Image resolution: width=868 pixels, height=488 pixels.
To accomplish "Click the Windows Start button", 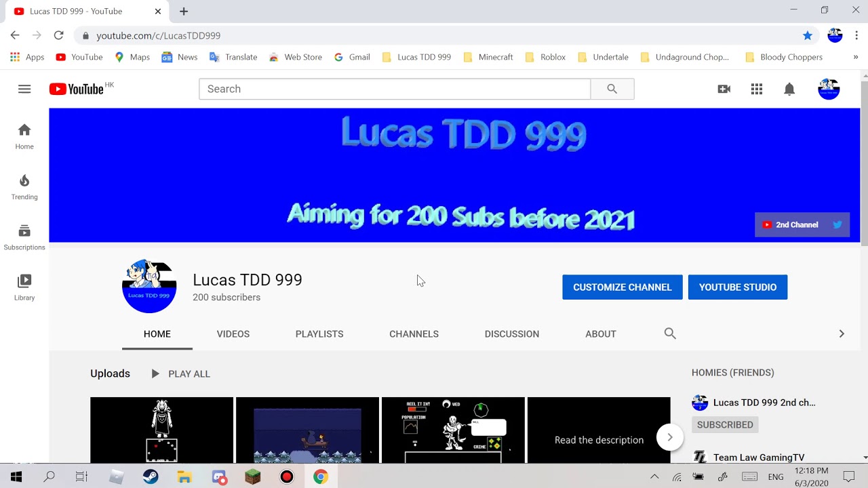I will coord(16,477).
